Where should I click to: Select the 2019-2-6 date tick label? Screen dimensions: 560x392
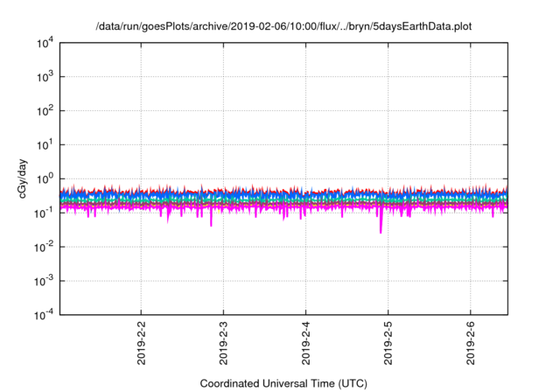click(x=471, y=343)
